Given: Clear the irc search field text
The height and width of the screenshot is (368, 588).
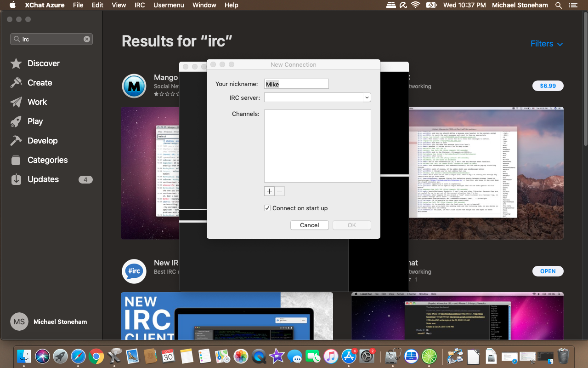Looking at the screenshot, I should [x=86, y=39].
